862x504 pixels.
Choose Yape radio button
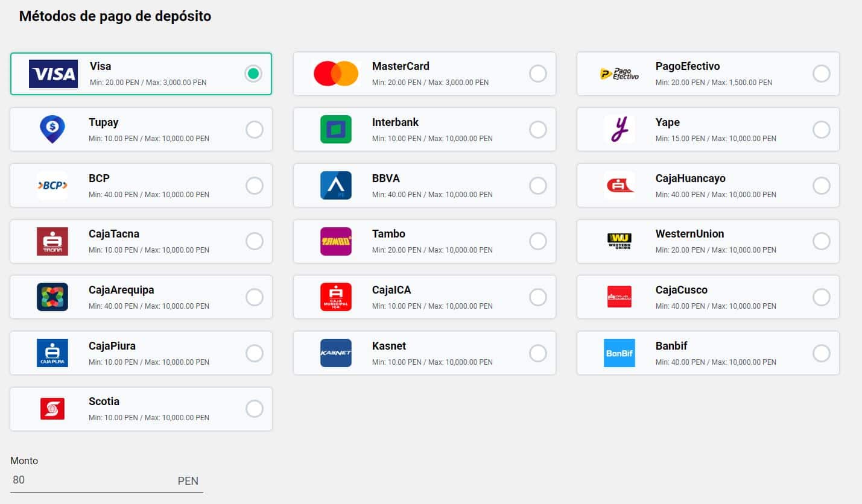coord(822,130)
